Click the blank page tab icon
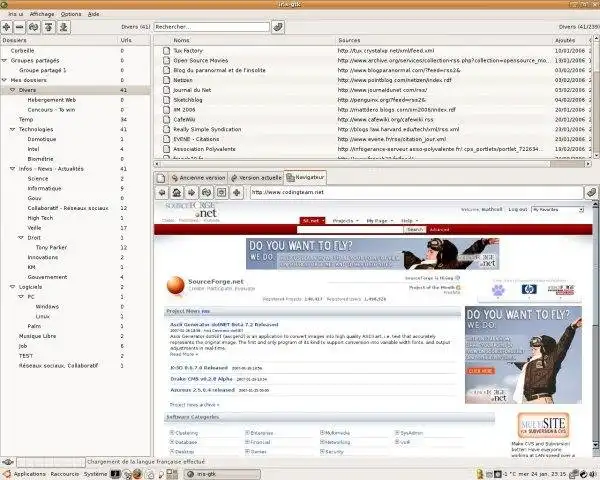 (x=161, y=178)
